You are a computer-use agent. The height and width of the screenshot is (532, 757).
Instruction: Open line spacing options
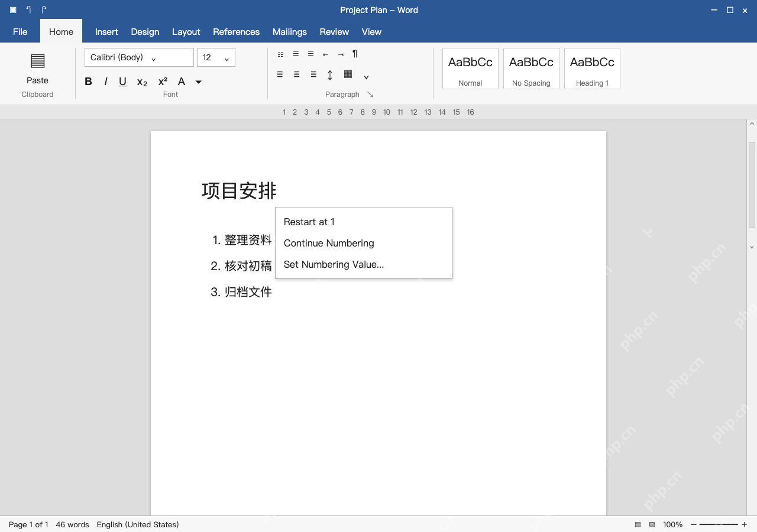tap(330, 75)
